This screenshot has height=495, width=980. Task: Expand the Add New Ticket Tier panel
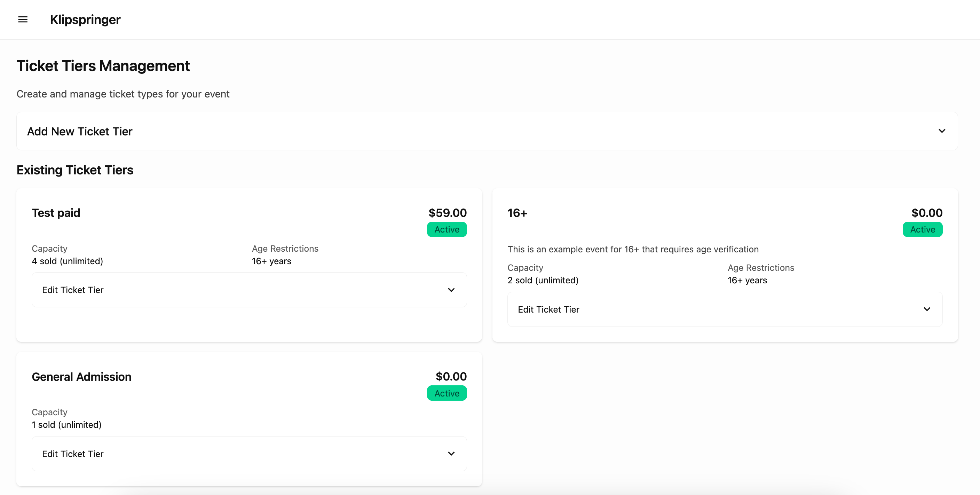point(80,131)
